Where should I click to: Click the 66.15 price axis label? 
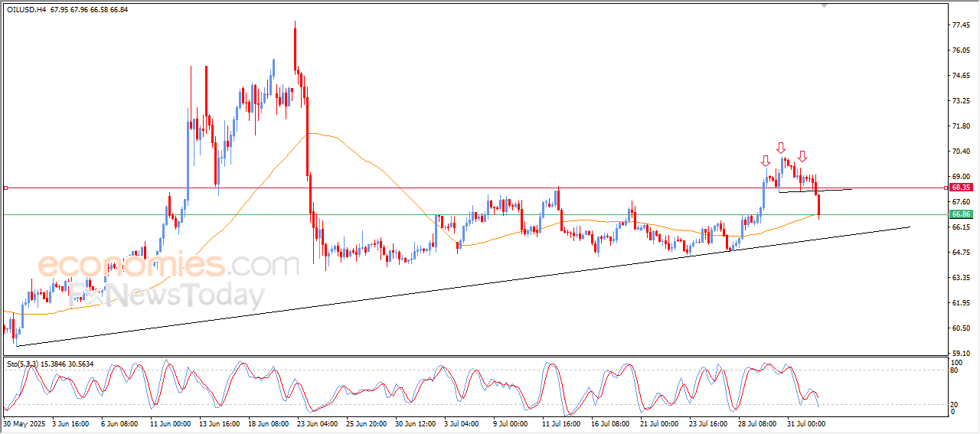[x=962, y=227]
